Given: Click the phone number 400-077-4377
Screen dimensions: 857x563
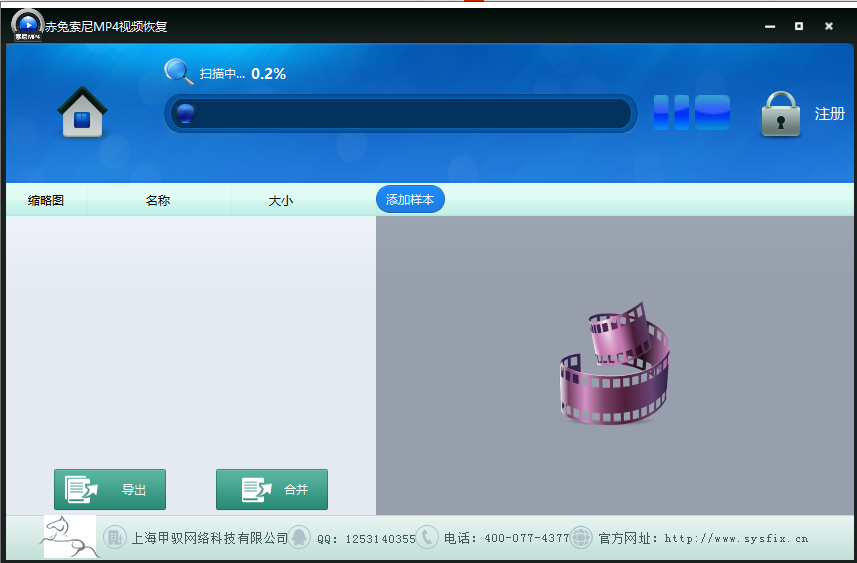Looking at the screenshot, I should click(x=527, y=538).
